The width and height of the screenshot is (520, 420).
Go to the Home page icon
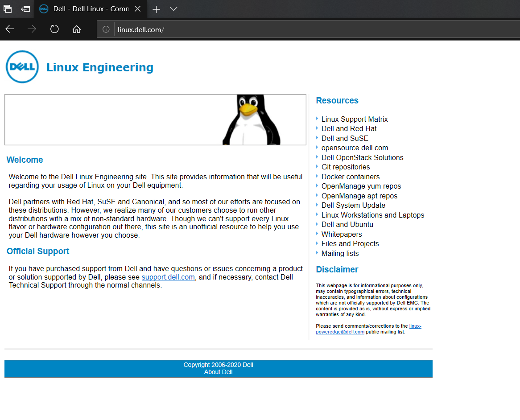tap(77, 29)
